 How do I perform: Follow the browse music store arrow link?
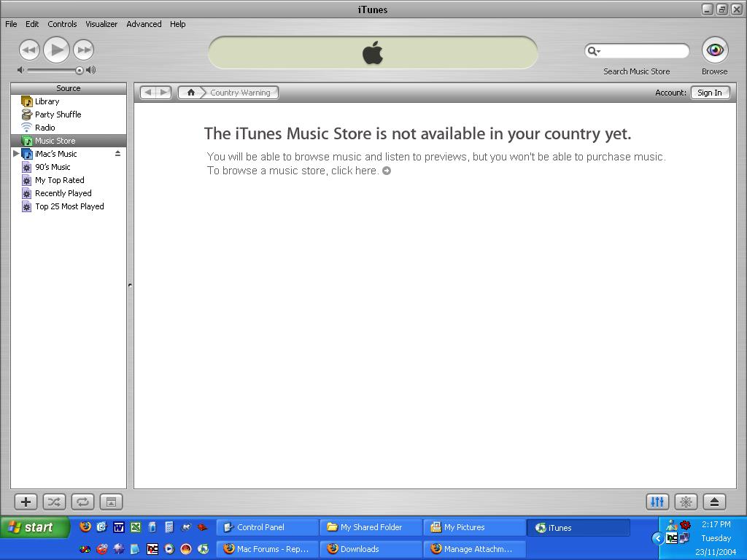(x=387, y=171)
